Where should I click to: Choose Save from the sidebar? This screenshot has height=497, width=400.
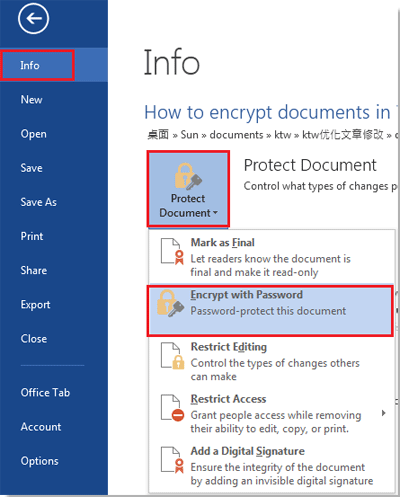[x=31, y=168]
